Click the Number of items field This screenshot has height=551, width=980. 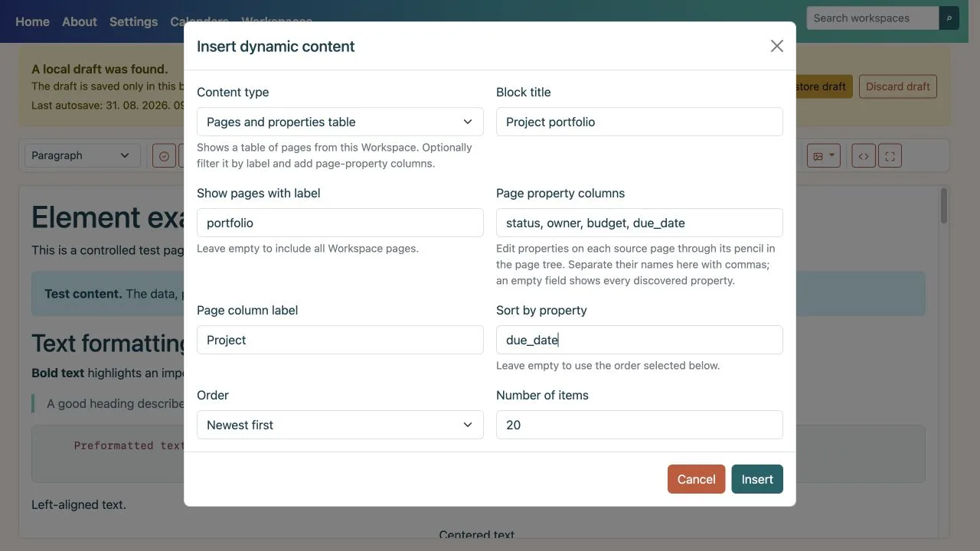pyautogui.click(x=639, y=425)
